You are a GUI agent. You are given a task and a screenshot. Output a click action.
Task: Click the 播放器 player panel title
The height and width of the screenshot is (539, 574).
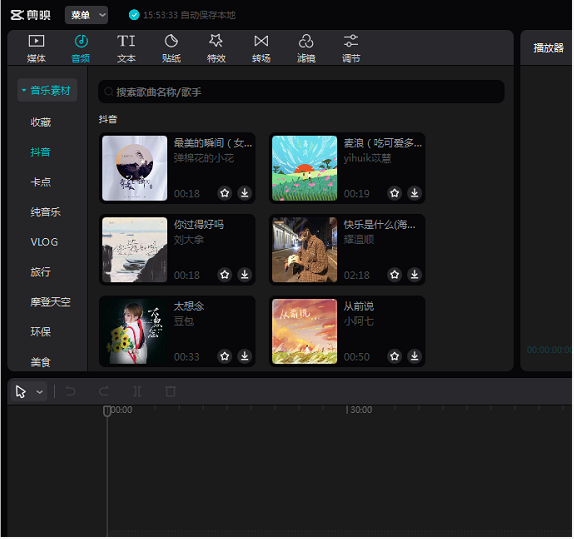pyautogui.click(x=548, y=48)
